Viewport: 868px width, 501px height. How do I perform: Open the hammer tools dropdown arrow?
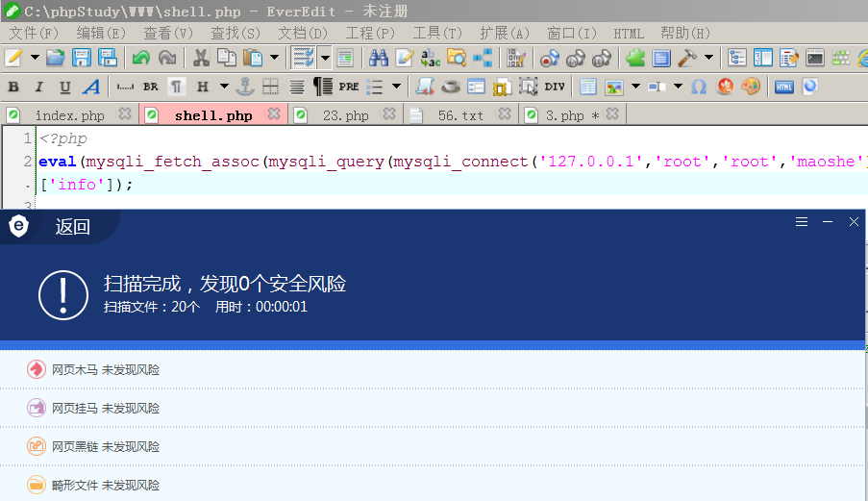pyautogui.click(x=708, y=58)
